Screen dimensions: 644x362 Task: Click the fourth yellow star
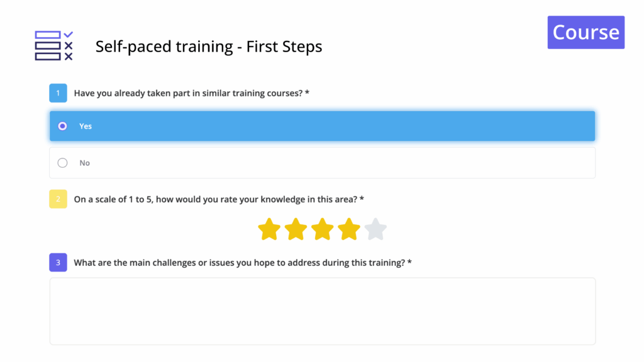348,229
